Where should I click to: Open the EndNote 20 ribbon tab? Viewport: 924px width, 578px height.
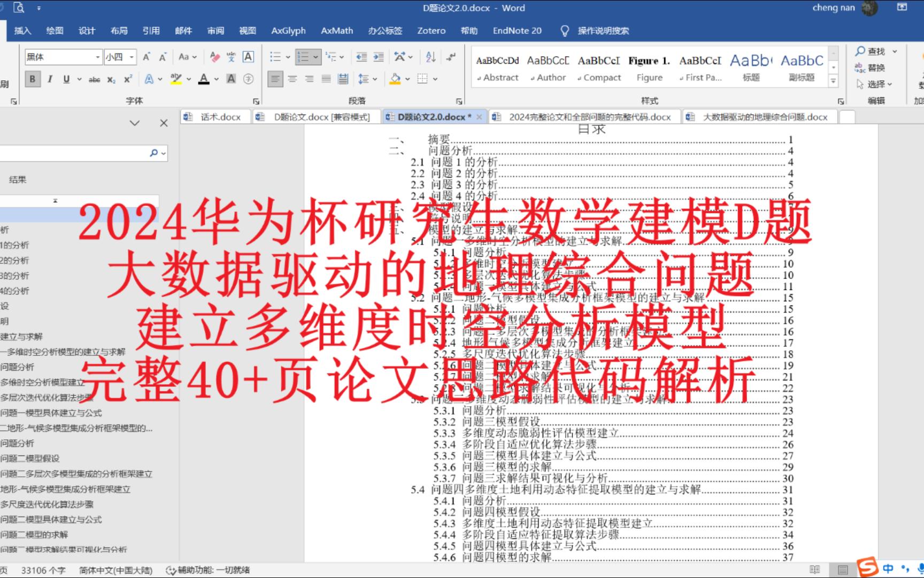517,31
